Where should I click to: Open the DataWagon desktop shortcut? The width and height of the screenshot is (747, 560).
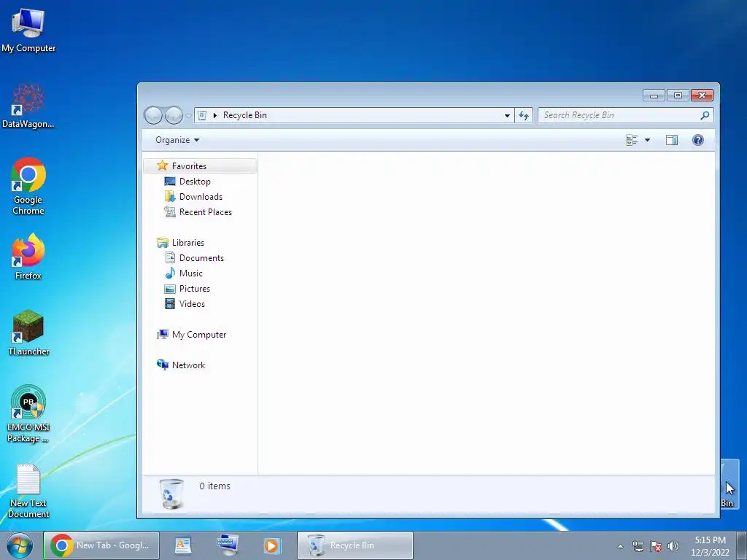[28, 106]
